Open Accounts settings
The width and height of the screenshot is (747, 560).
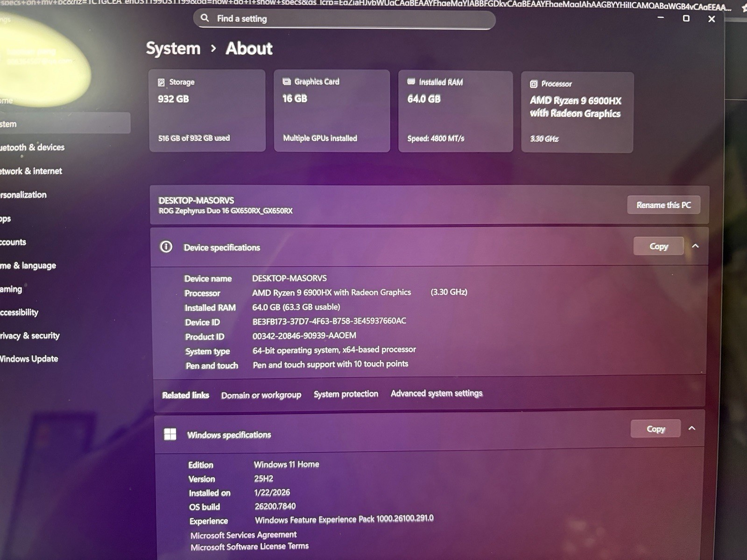click(x=13, y=242)
